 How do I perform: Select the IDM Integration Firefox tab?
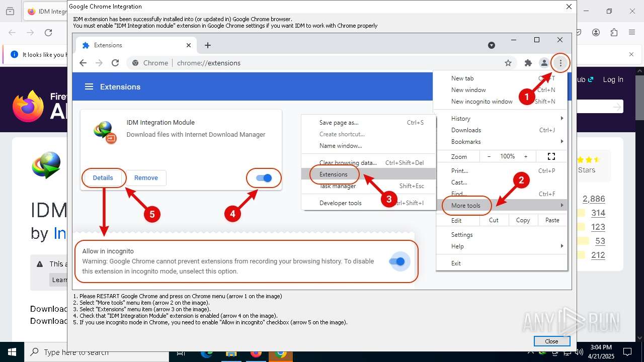(x=46, y=11)
